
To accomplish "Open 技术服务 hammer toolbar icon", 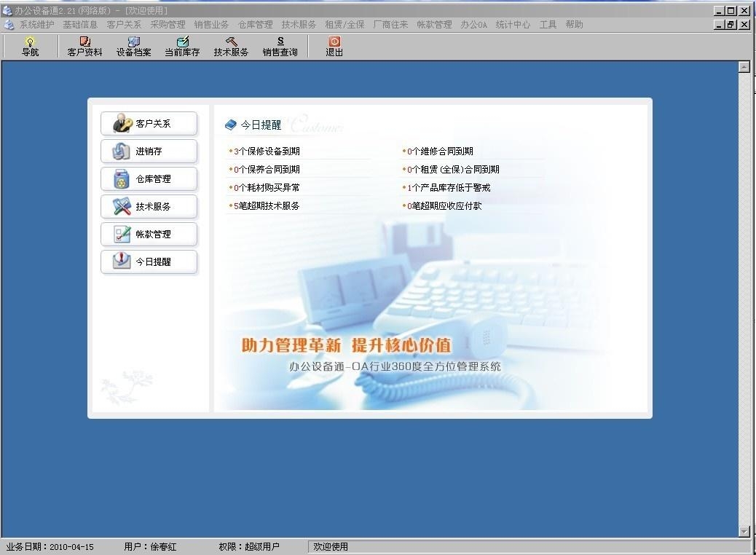I will point(231,47).
